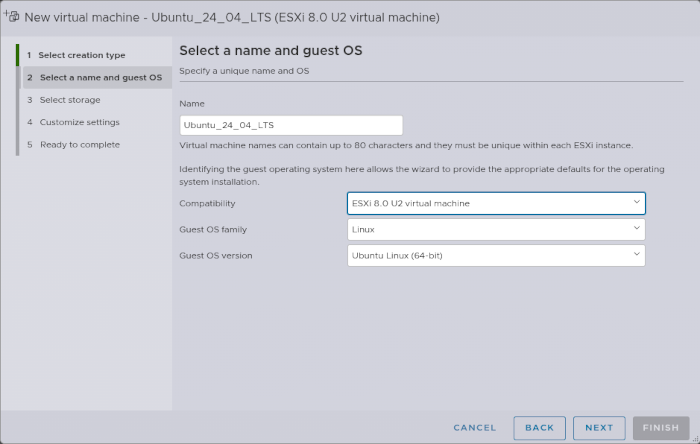
Task: Click the Guest OS version label
Action: pyautogui.click(x=215, y=255)
